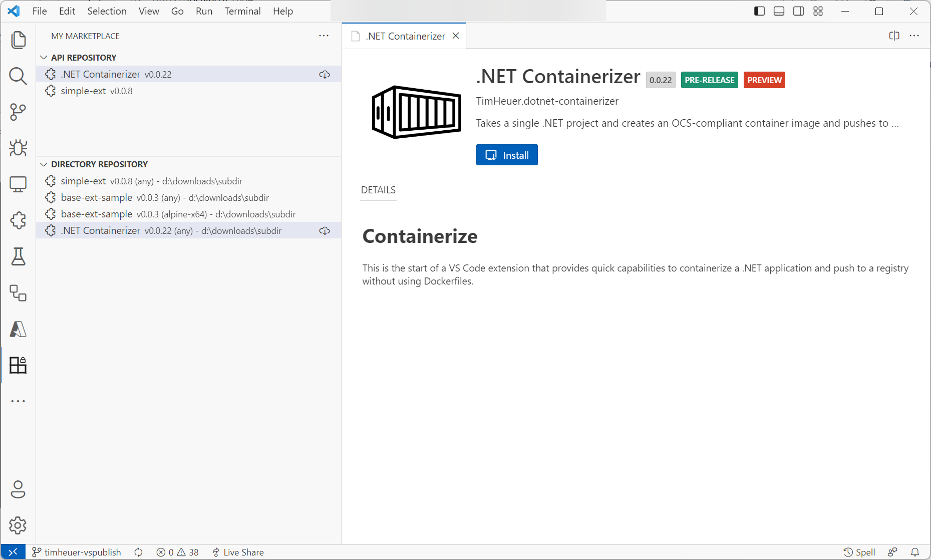931x560 pixels.
Task: Click install cloud icon on directory .NET Containerizer
Action: click(x=325, y=230)
